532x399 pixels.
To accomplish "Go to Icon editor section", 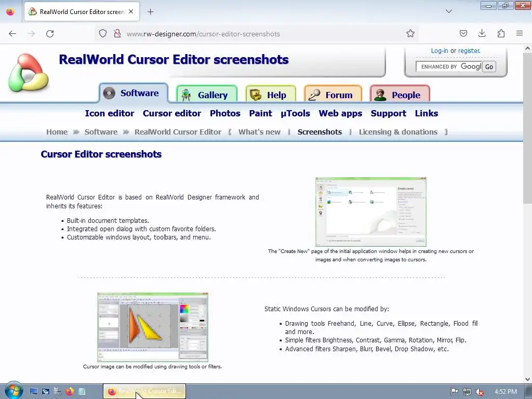I will coord(109,113).
